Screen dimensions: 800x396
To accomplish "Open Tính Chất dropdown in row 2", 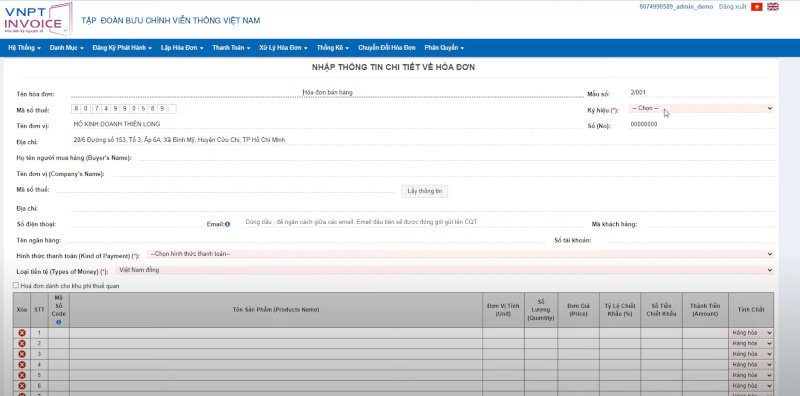I will coord(752,343).
